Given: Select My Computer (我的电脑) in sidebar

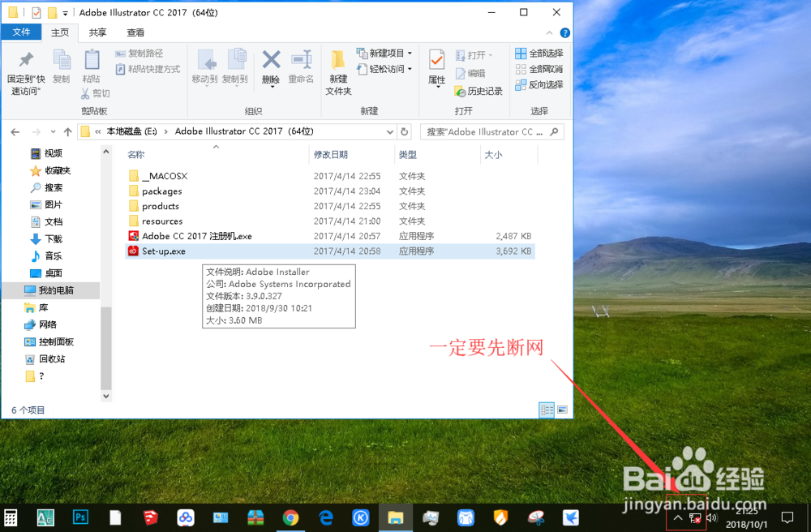Looking at the screenshot, I should [x=50, y=290].
